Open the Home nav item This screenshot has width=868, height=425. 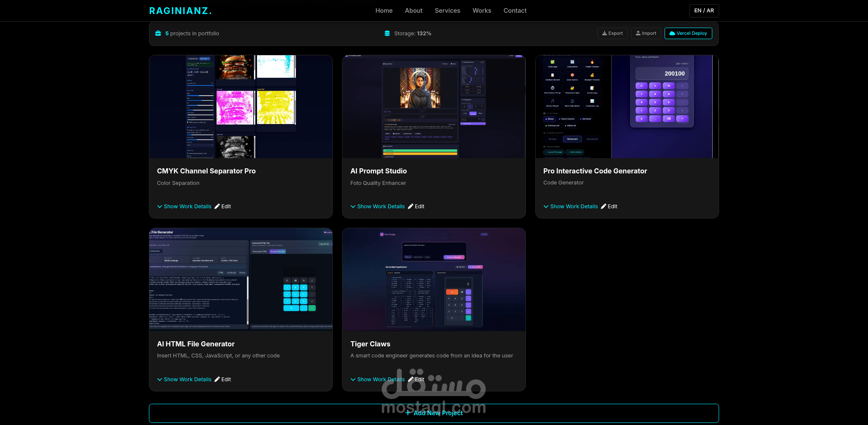[x=384, y=11]
